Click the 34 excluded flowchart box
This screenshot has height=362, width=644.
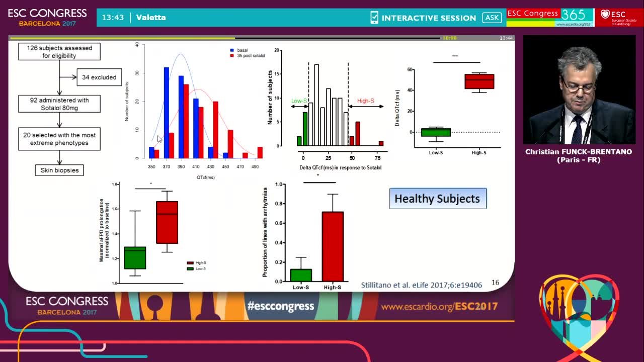click(99, 77)
